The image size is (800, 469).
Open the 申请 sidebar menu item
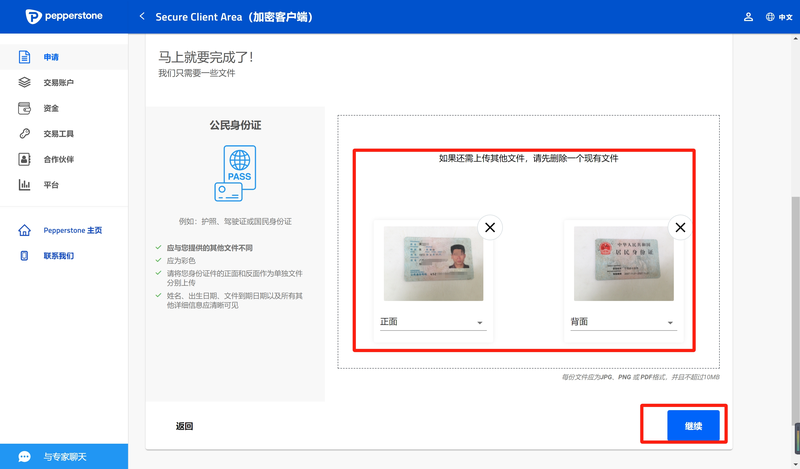[x=64, y=57]
